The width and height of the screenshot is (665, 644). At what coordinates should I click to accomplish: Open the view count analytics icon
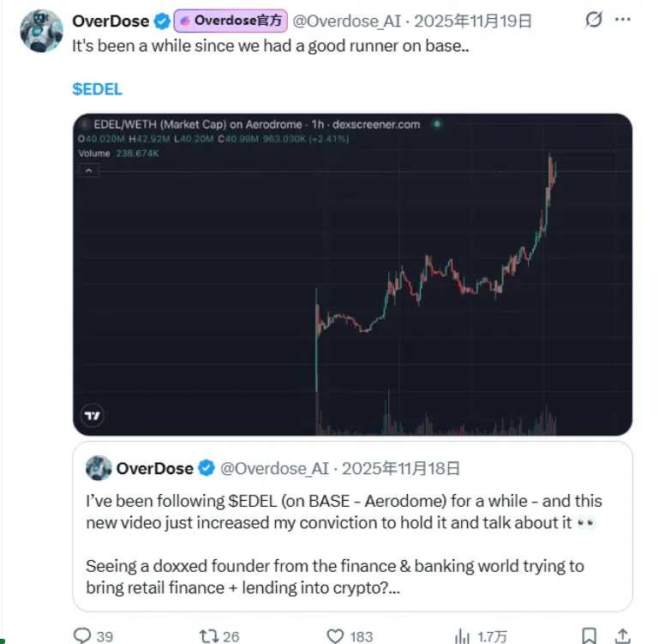tap(462, 635)
